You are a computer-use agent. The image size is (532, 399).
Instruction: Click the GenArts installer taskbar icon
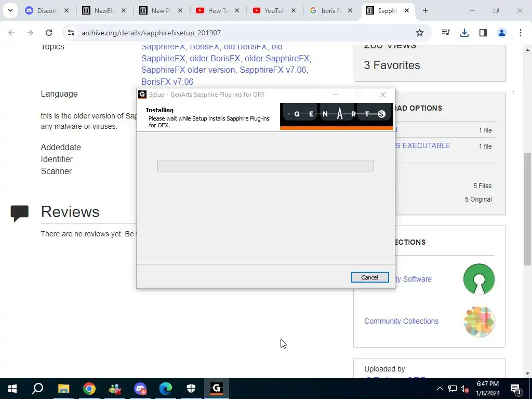coord(217,389)
